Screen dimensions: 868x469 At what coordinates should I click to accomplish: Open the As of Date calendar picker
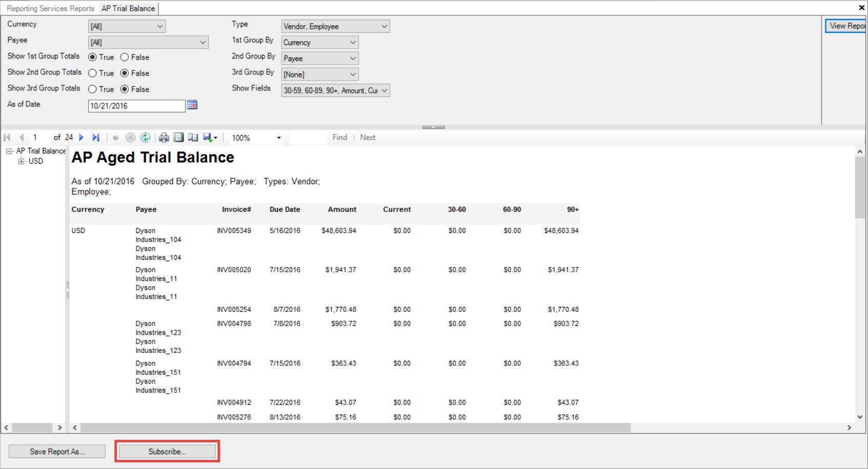(192, 105)
